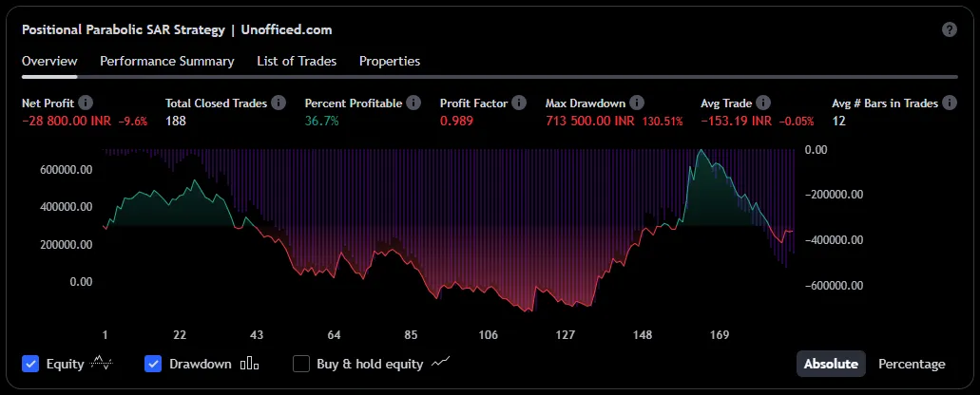Click the Profit Factor info icon
Viewport: 980px width, 395px height.
point(516,103)
